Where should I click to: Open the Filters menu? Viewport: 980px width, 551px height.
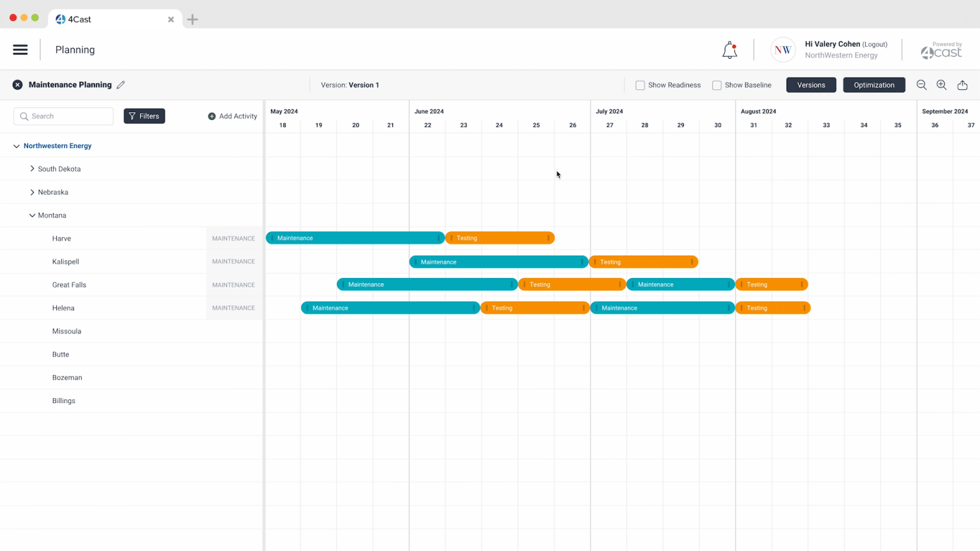(x=144, y=116)
